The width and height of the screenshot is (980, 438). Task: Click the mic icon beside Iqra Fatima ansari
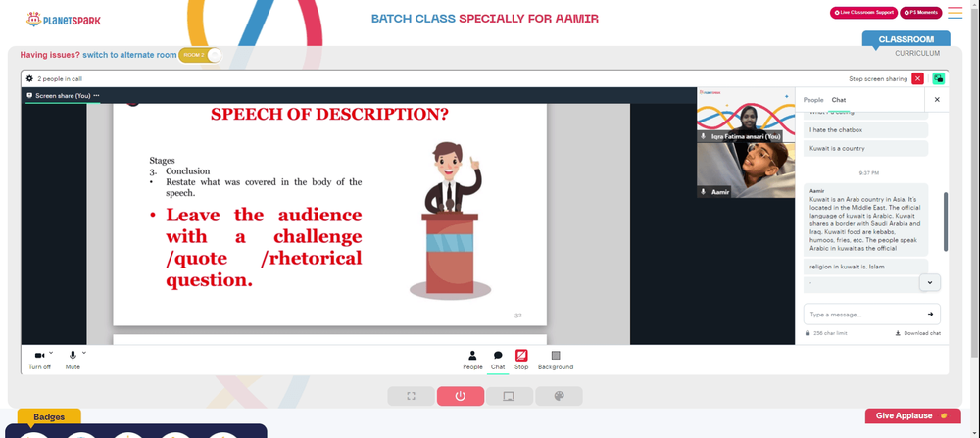click(703, 136)
